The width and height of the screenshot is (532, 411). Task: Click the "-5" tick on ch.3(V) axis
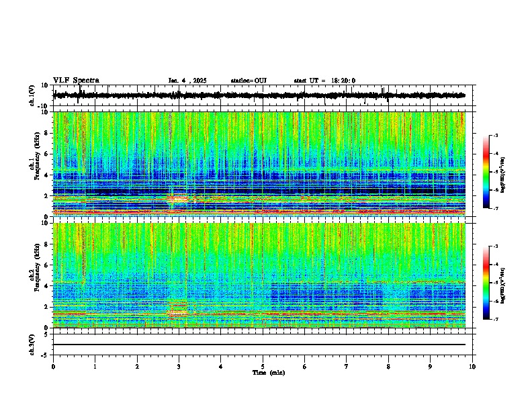tap(45, 355)
